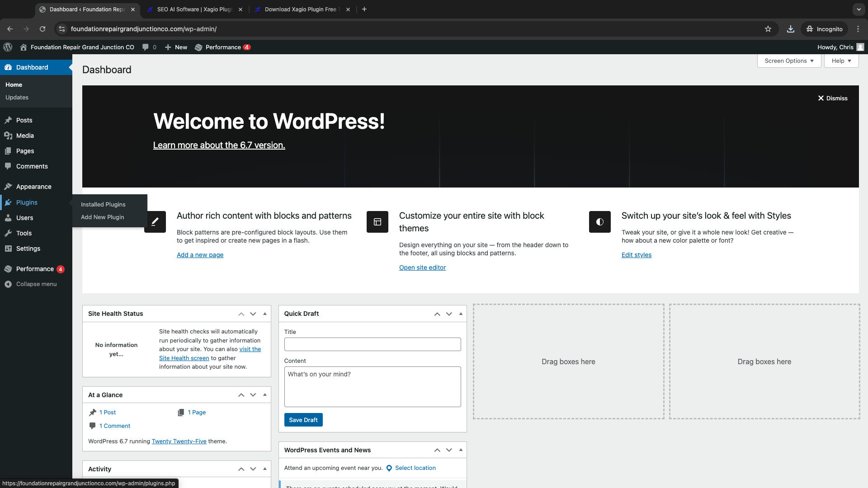Click the Settings sliders icon in sidebar
This screenshot has height=488, width=868.
8,249
